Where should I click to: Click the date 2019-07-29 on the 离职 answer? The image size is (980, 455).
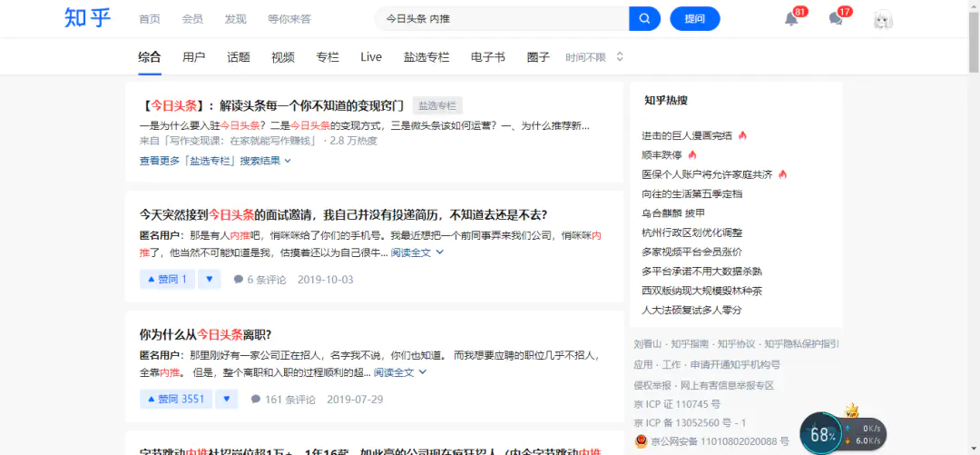pyautogui.click(x=355, y=400)
